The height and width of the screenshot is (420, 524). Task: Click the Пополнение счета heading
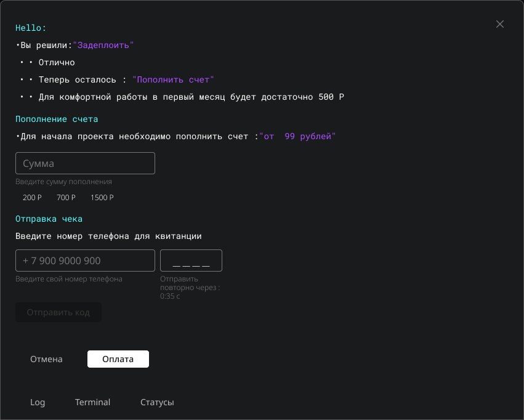(x=57, y=119)
